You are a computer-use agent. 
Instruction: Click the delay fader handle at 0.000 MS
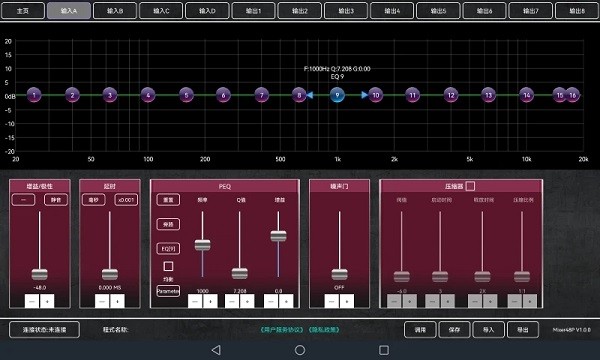[x=110, y=274]
